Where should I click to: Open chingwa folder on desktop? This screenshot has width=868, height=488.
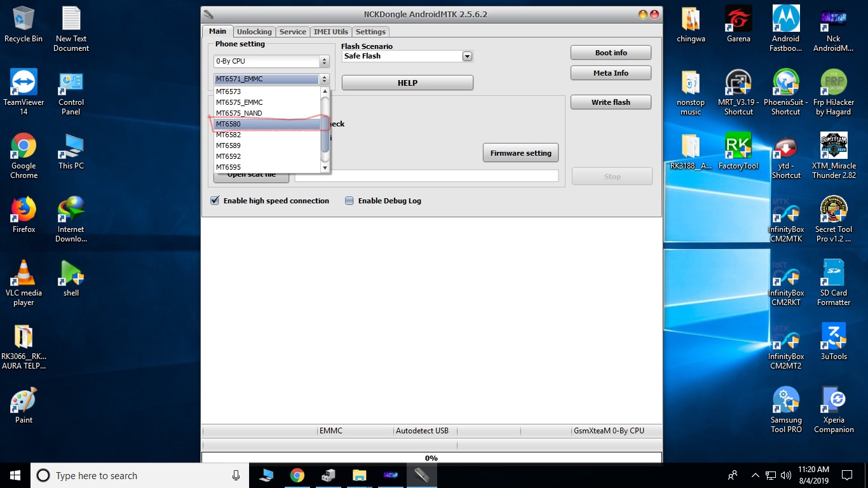click(x=691, y=24)
